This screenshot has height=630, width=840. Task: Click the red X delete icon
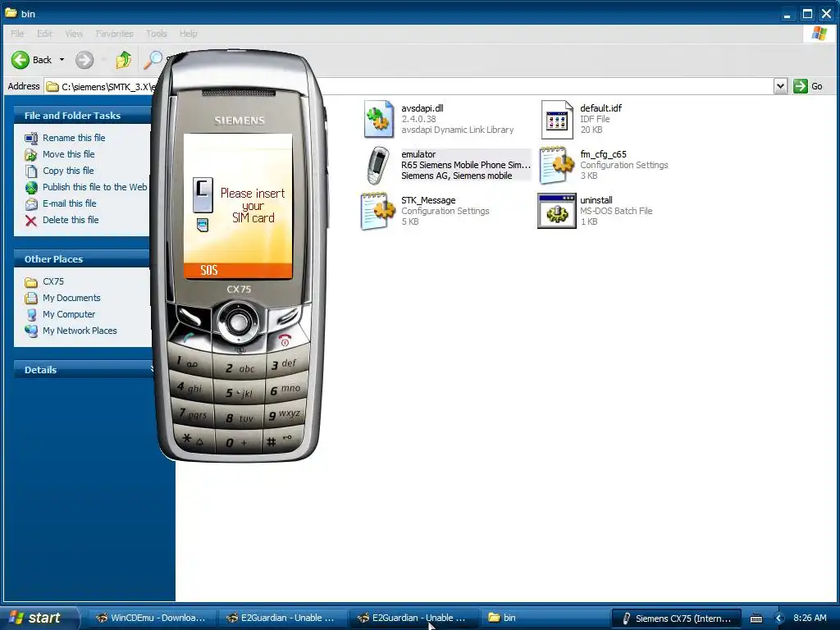pyautogui.click(x=31, y=220)
